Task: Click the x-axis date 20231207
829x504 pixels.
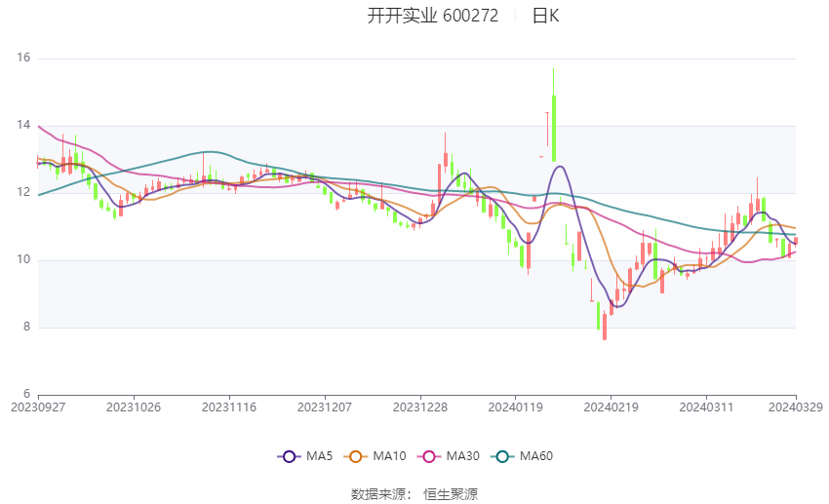Action: pyautogui.click(x=325, y=407)
